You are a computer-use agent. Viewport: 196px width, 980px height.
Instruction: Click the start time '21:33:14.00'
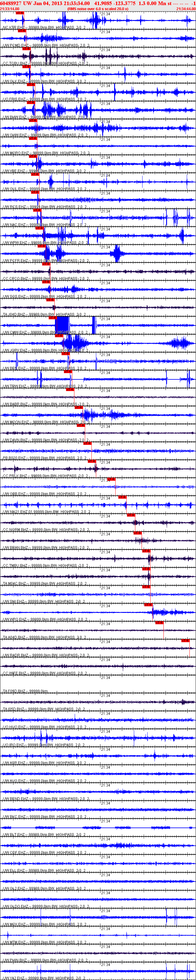pos(10,9)
